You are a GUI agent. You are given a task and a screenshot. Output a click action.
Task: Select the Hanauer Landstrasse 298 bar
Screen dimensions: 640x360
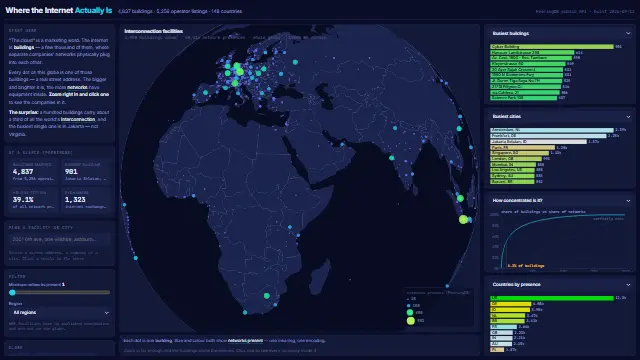point(532,52)
